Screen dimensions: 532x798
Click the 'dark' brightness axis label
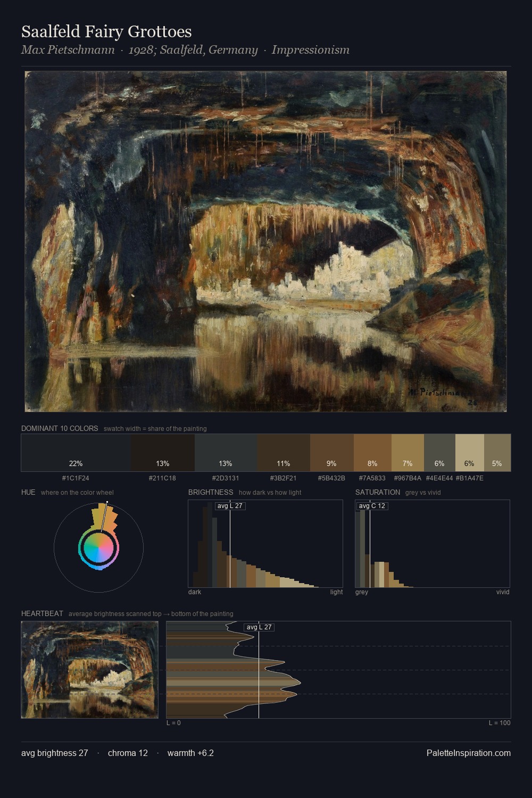(195, 592)
